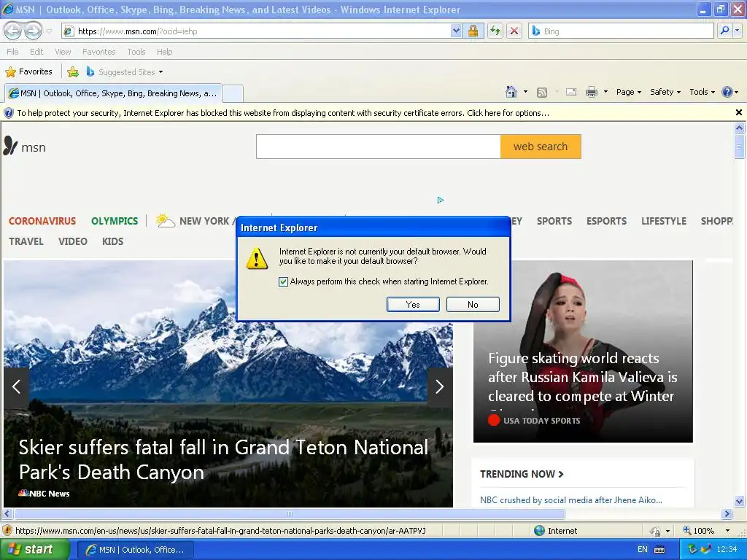
Task: Open NBC crushed by social media story
Action: 570,500
